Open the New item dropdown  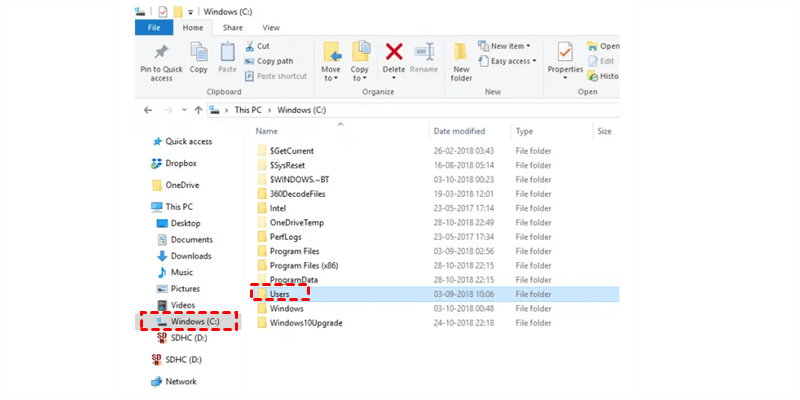(504, 46)
